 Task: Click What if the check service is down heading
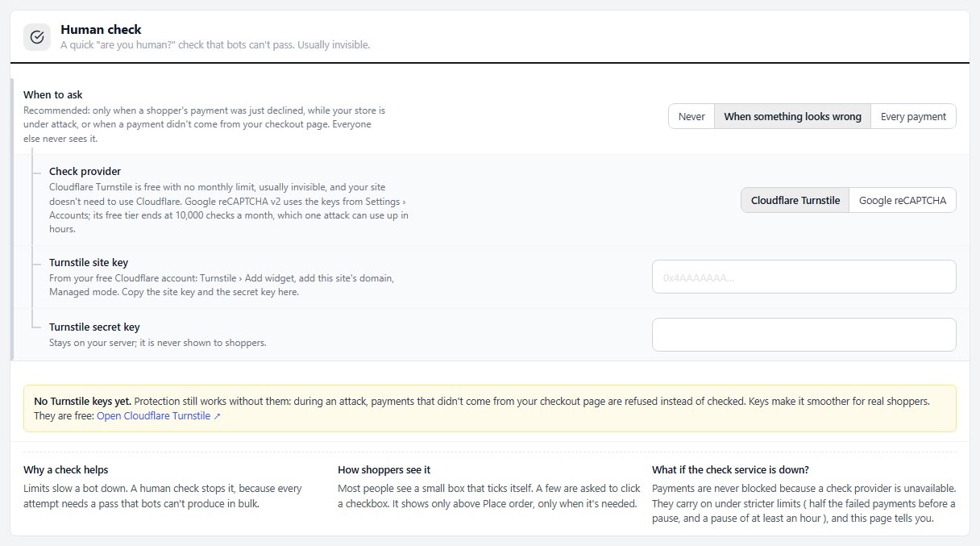click(x=730, y=469)
